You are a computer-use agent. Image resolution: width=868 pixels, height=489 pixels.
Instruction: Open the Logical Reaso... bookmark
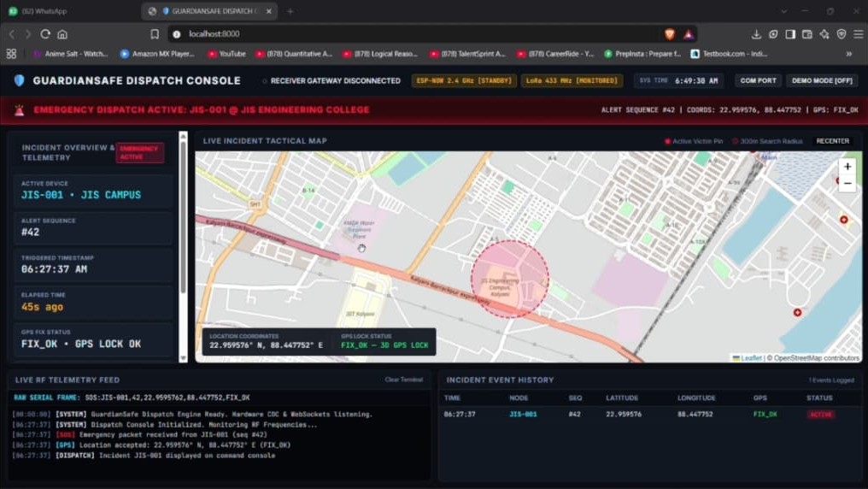[x=380, y=54]
